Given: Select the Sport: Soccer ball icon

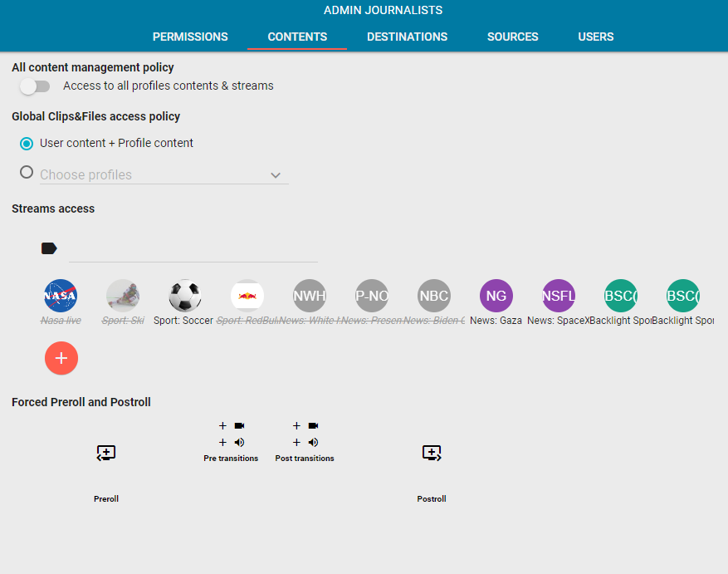Looking at the screenshot, I should click(x=184, y=296).
